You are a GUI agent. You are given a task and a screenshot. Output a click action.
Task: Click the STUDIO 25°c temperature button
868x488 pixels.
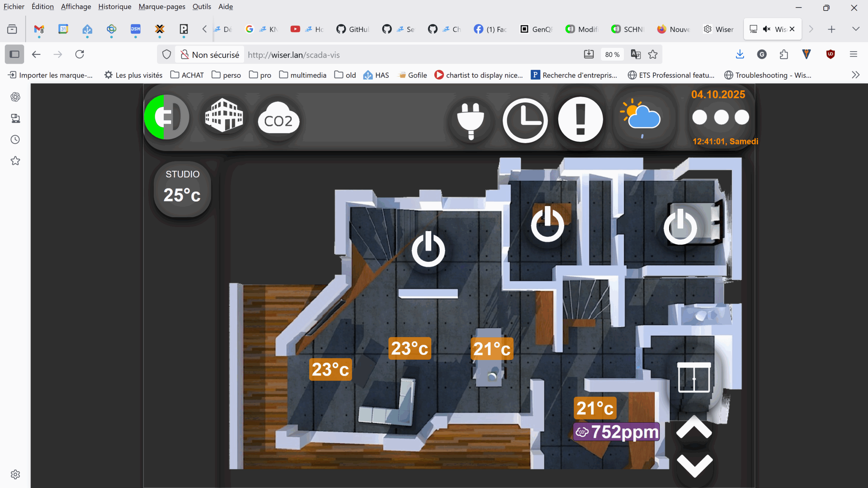click(x=182, y=189)
